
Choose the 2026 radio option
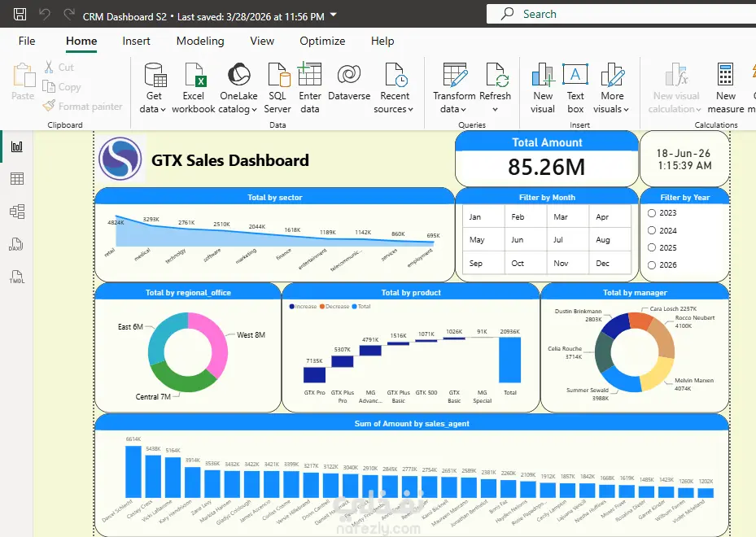(652, 265)
